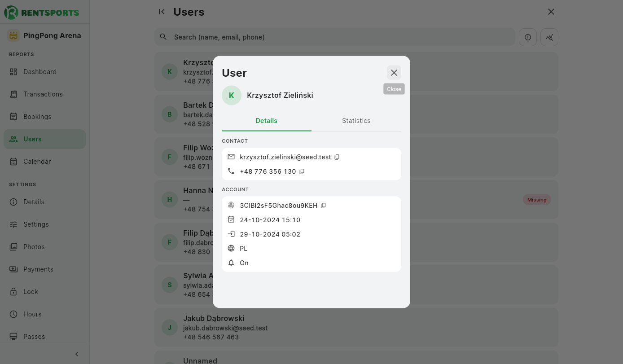Click the info circle button next to search
The width and height of the screenshot is (623, 364).
(528, 37)
